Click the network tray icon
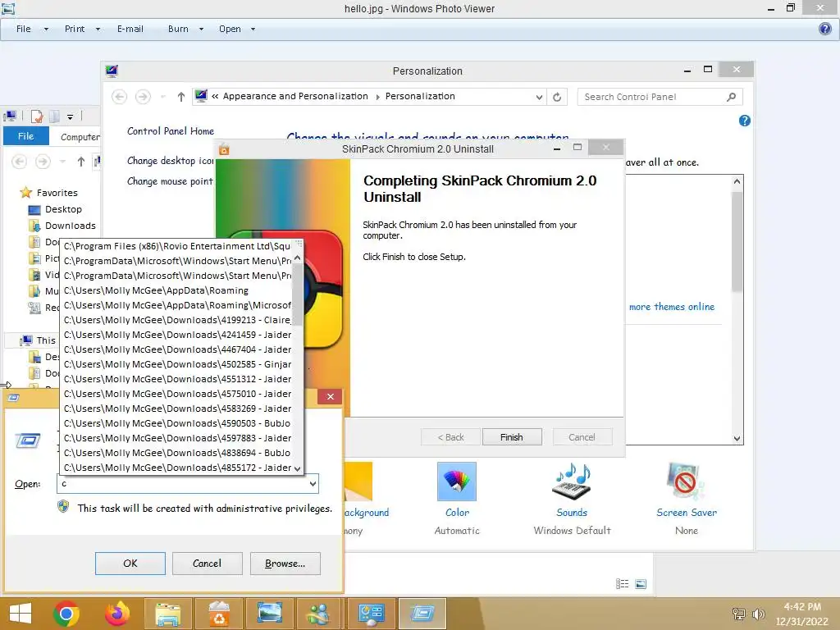Image resolution: width=840 pixels, height=630 pixels. click(739, 614)
